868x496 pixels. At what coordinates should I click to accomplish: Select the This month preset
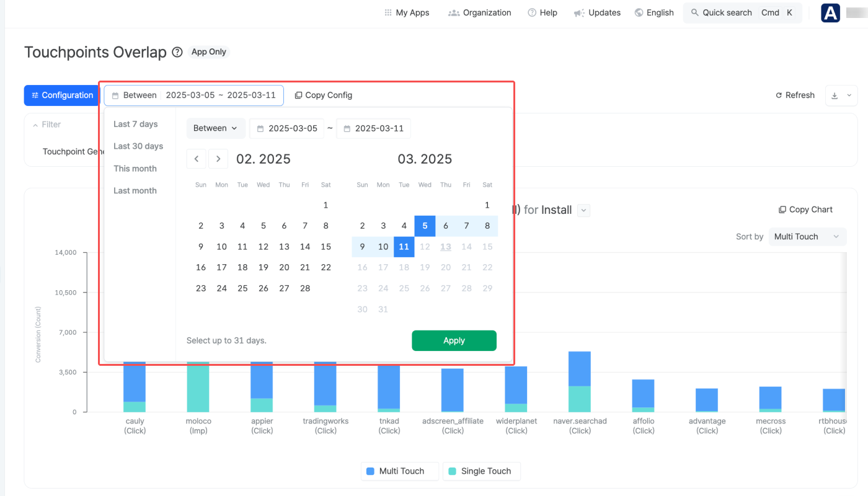pyautogui.click(x=135, y=169)
